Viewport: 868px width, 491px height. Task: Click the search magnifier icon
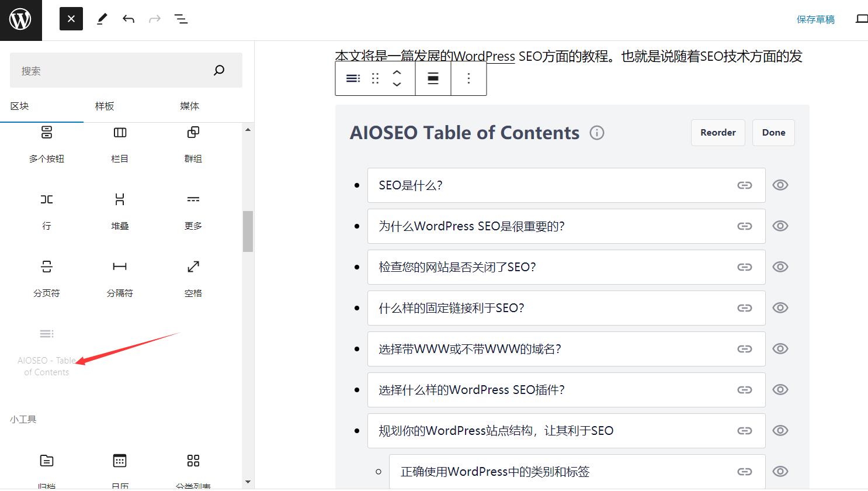219,70
